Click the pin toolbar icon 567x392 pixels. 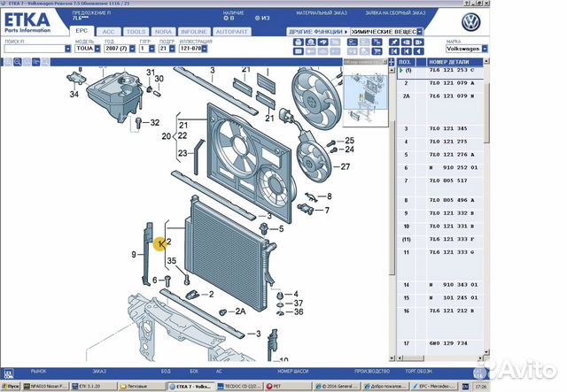coord(394,42)
